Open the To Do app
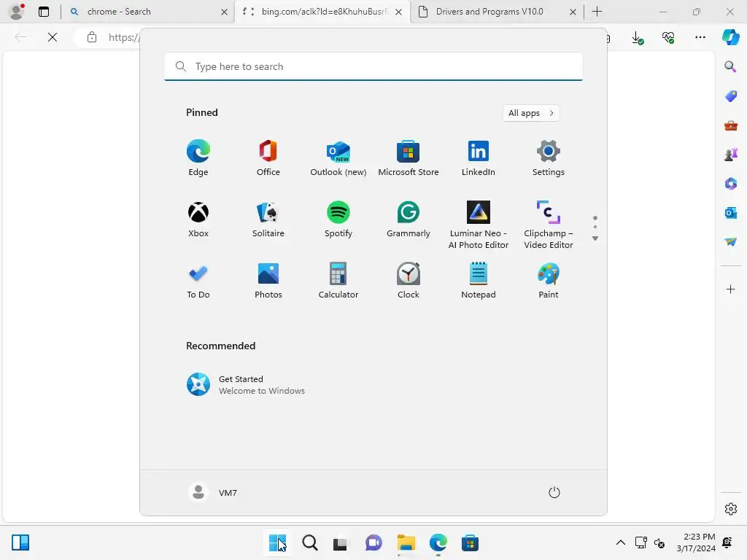This screenshot has height=560, width=747. coord(198,281)
